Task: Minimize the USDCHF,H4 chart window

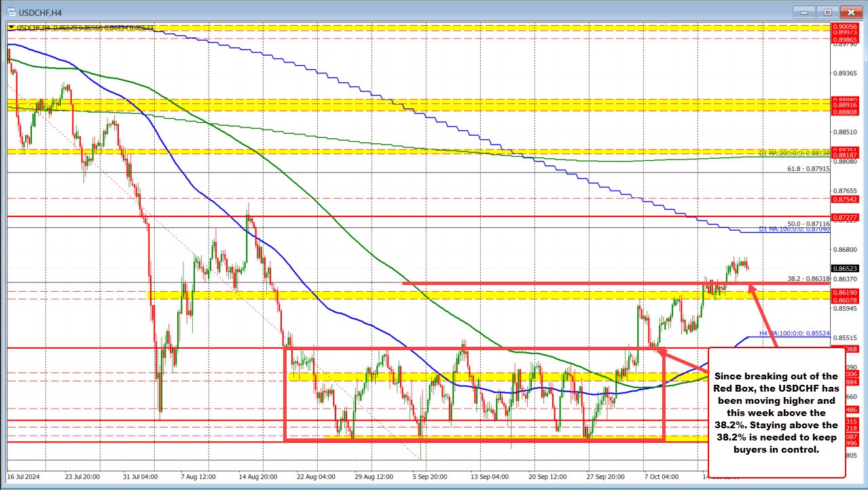Action: tap(804, 12)
